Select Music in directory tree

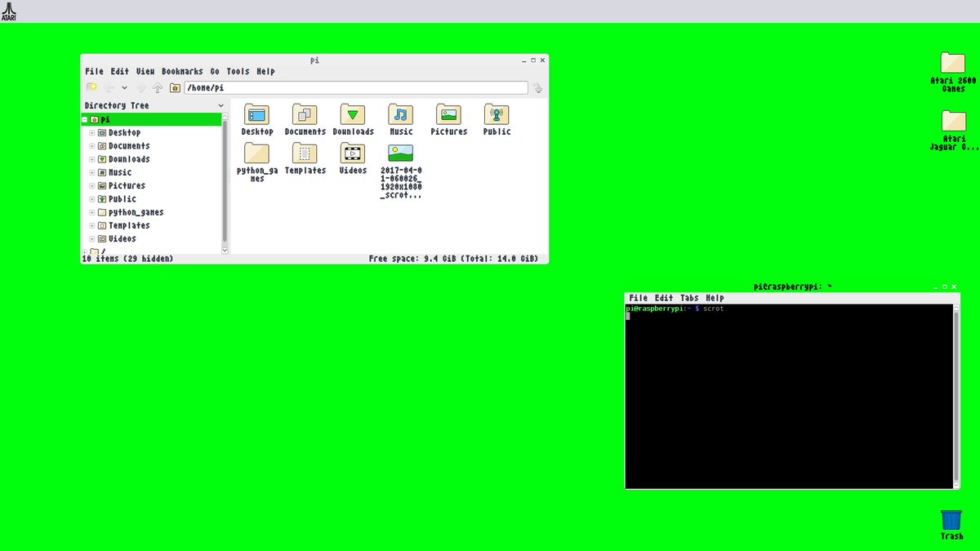pyautogui.click(x=120, y=172)
